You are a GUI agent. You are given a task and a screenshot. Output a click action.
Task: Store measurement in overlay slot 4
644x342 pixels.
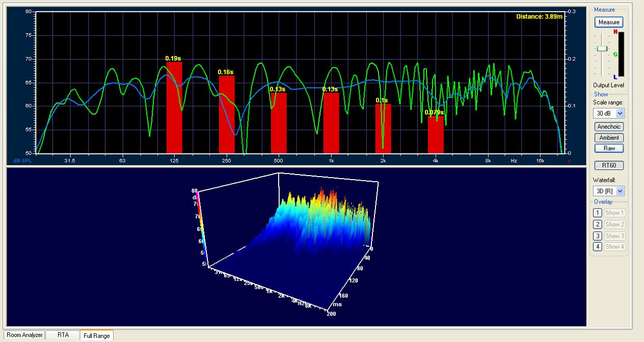[x=598, y=247]
